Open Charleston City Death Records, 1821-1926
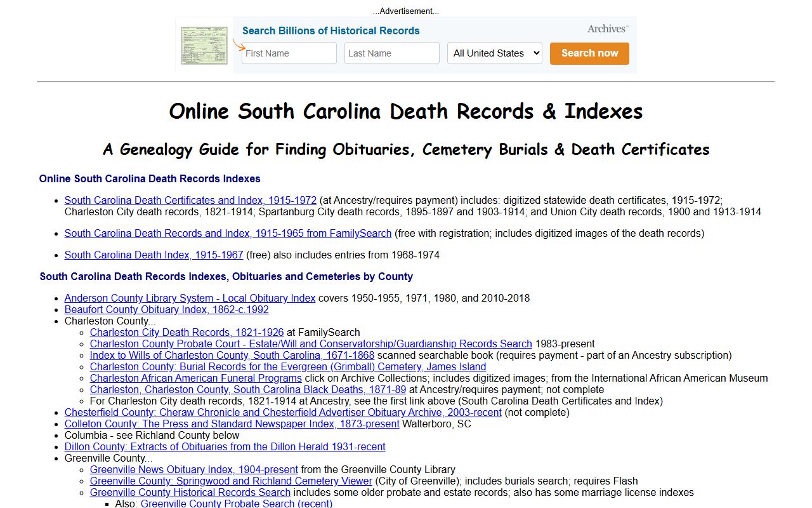Viewport: 812px width, 508px height. [187, 332]
